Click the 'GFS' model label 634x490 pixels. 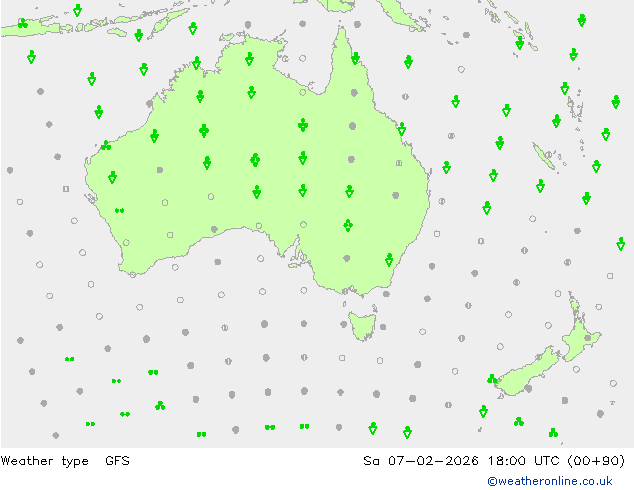(x=117, y=460)
